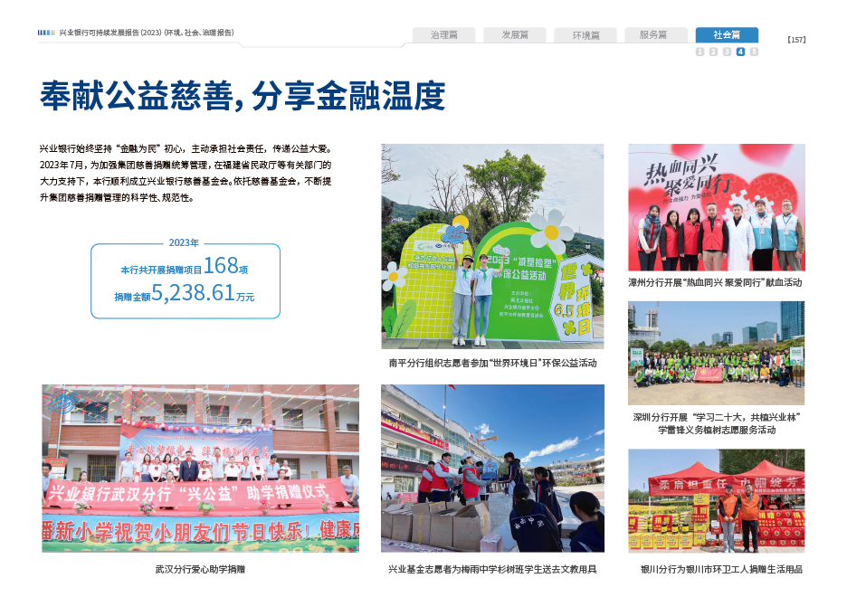This screenshot has width=847, height=616.
Task: Select the Yinchuan red tent donation photo
Action: (x=716, y=500)
